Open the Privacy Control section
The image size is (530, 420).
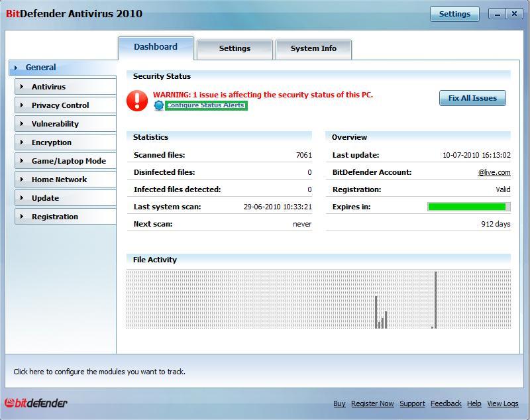coord(66,105)
